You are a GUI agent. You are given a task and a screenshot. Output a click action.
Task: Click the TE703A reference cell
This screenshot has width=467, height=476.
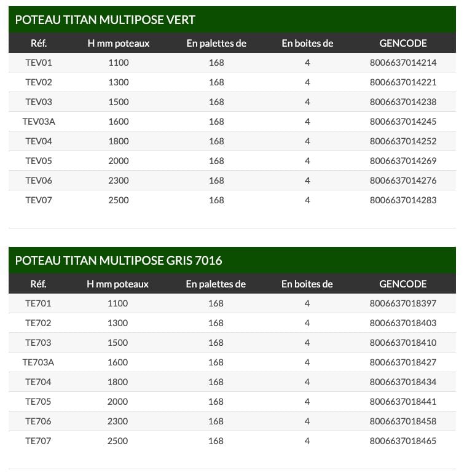coord(38,362)
